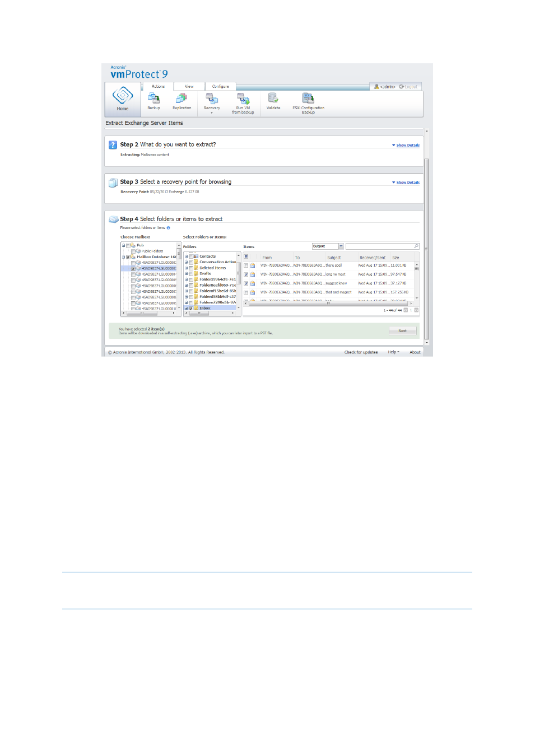Image resolution: width=535 pixels, height=756 pixels.
Task: Toggle the select-all checkbox in items header
Action: (246, 256)
